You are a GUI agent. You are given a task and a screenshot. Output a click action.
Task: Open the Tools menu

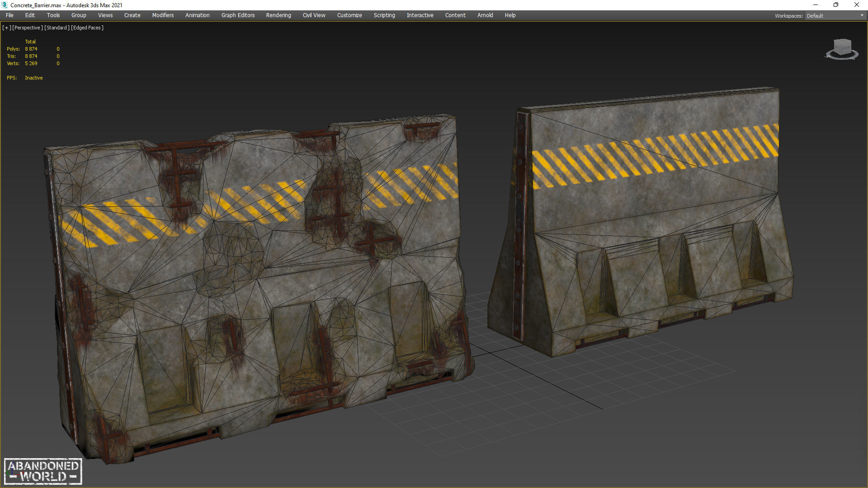[x=53, y=15]
